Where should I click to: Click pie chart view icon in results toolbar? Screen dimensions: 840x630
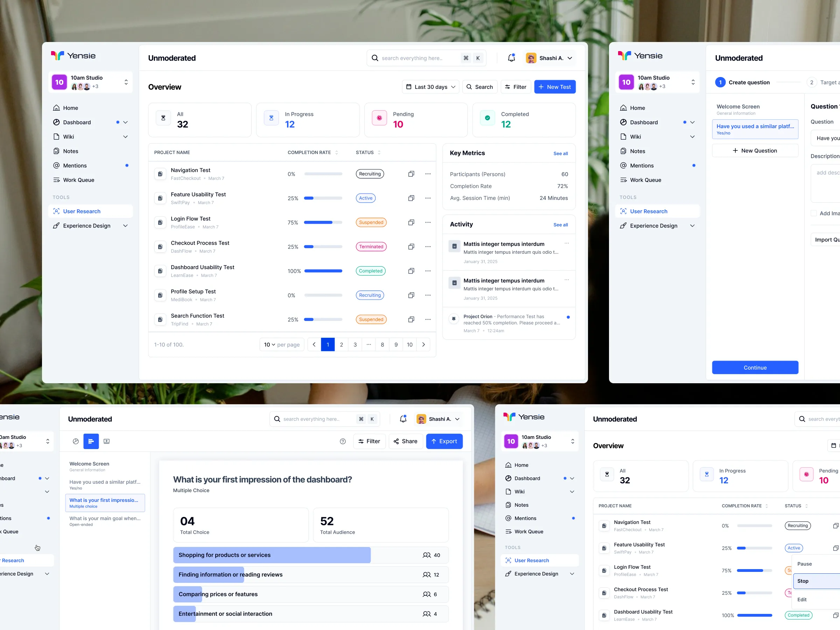click(76, 441)
